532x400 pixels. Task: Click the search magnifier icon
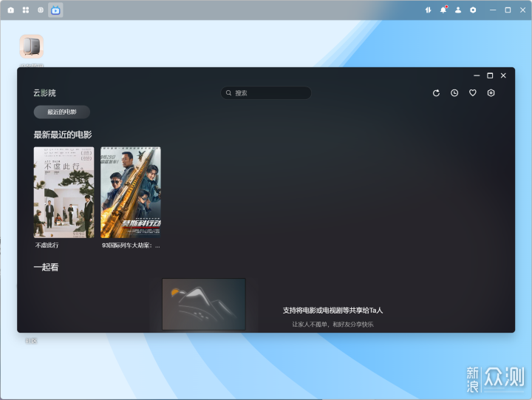[x=228, y=93]
